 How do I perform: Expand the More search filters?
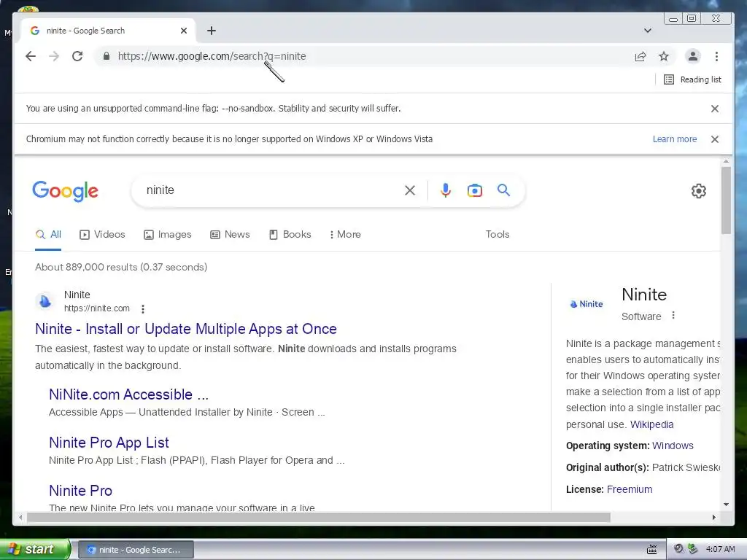[345, 234]
